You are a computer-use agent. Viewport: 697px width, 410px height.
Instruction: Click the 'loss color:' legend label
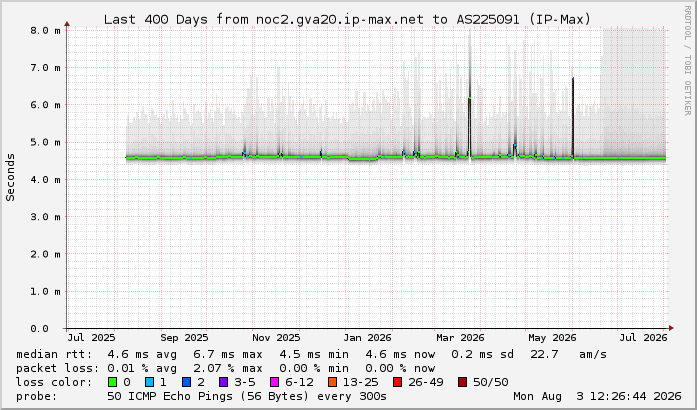pos(54,382)
